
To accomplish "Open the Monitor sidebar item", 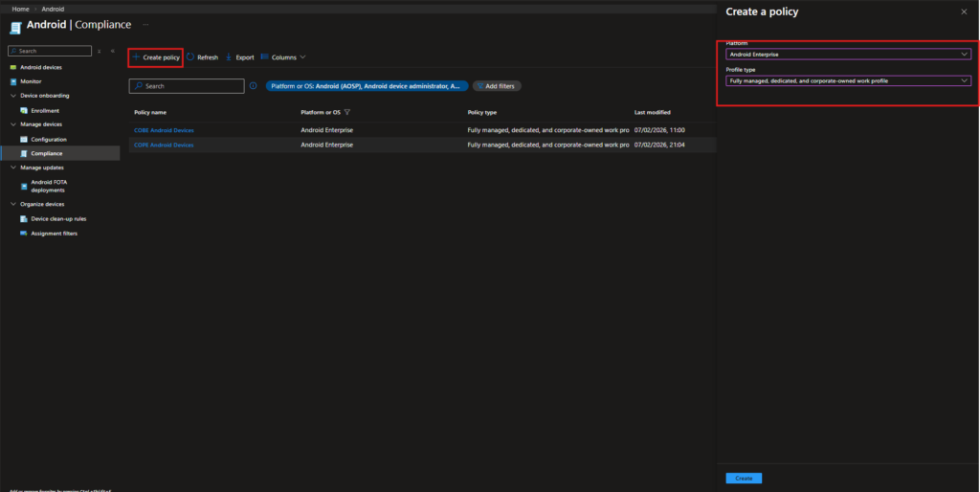I will click(x=31, y=81).
